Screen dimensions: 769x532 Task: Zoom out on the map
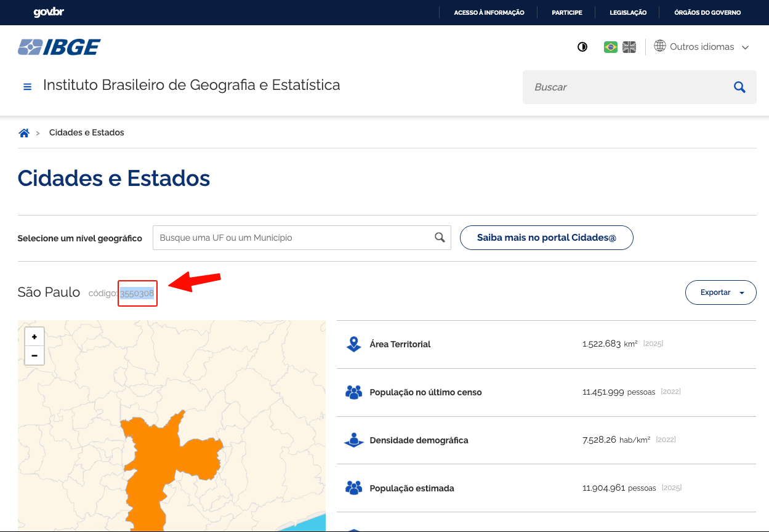[34, 355]
